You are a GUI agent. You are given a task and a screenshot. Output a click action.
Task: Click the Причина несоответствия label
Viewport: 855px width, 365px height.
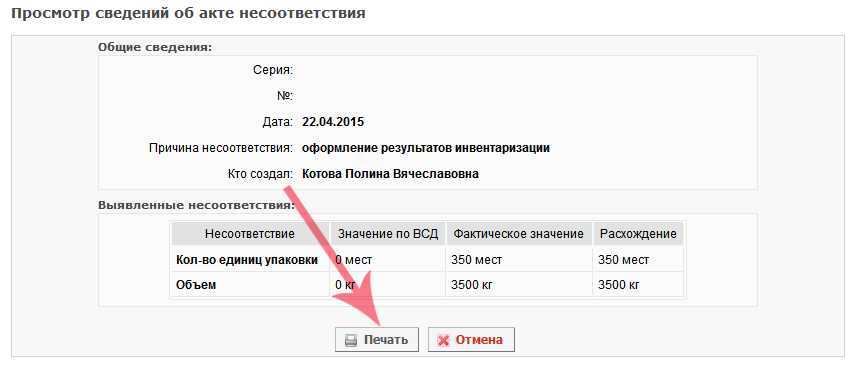coord(221,148)
